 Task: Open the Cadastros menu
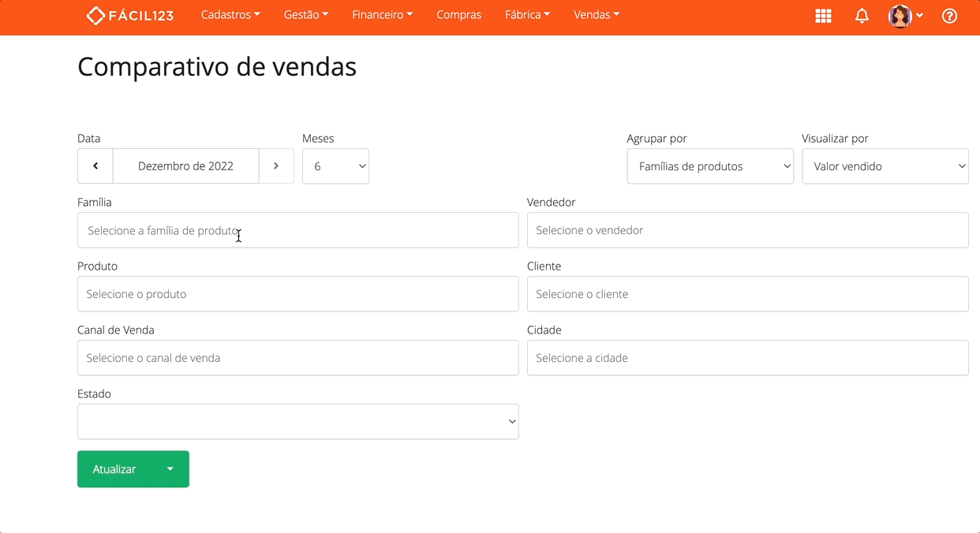(x=230, y=15)
